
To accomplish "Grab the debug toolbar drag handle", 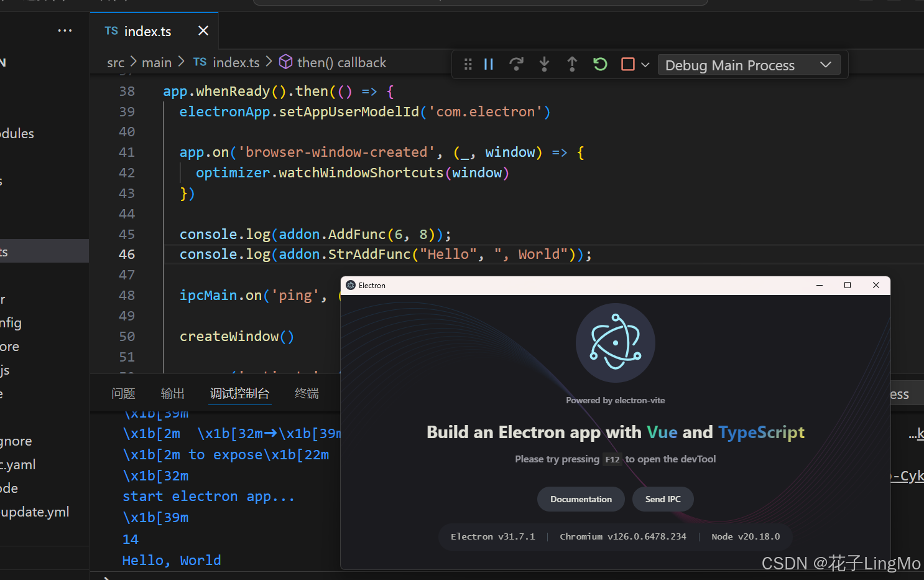I will 468,64.
